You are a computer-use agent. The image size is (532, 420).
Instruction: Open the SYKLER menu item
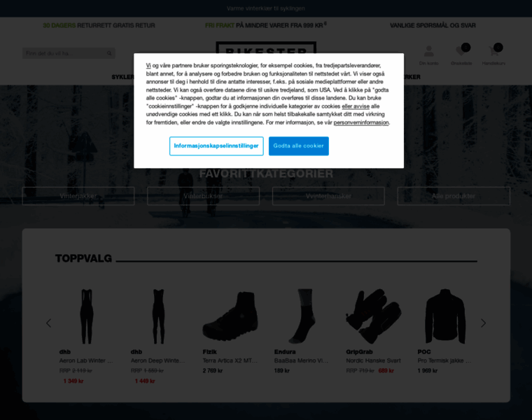[x=122, y=77]
